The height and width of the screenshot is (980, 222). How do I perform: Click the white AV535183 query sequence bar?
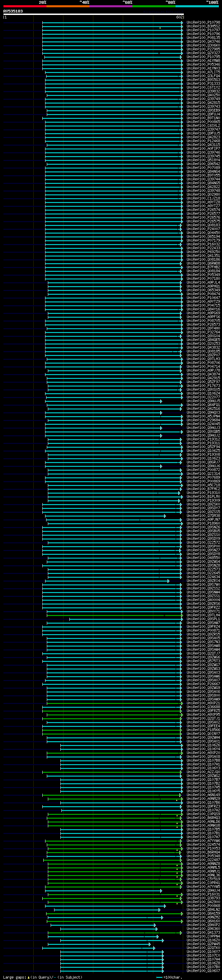click(94, 15)
